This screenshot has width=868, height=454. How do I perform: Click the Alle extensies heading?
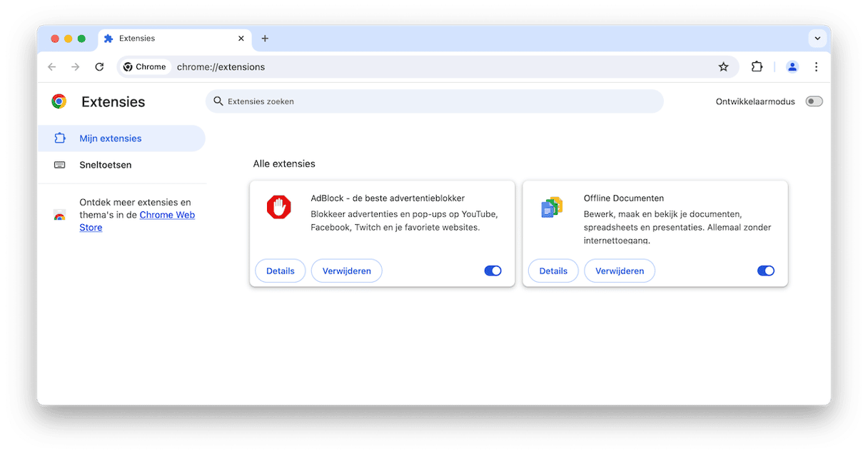(x=284, y=164)
